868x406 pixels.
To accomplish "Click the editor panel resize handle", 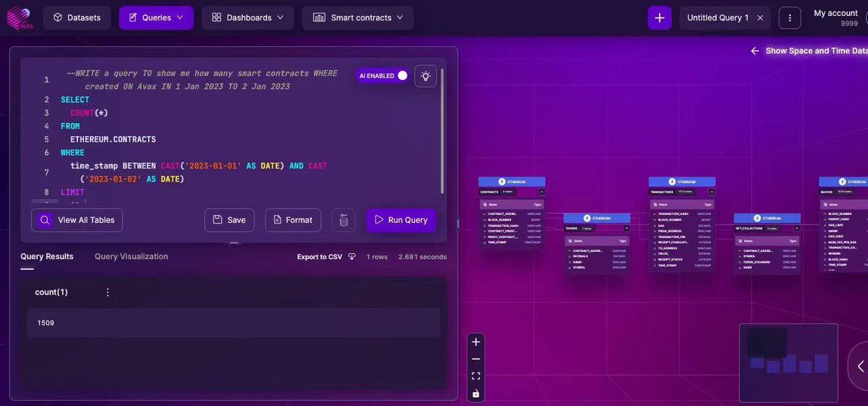I will click(x=234, y=242).
